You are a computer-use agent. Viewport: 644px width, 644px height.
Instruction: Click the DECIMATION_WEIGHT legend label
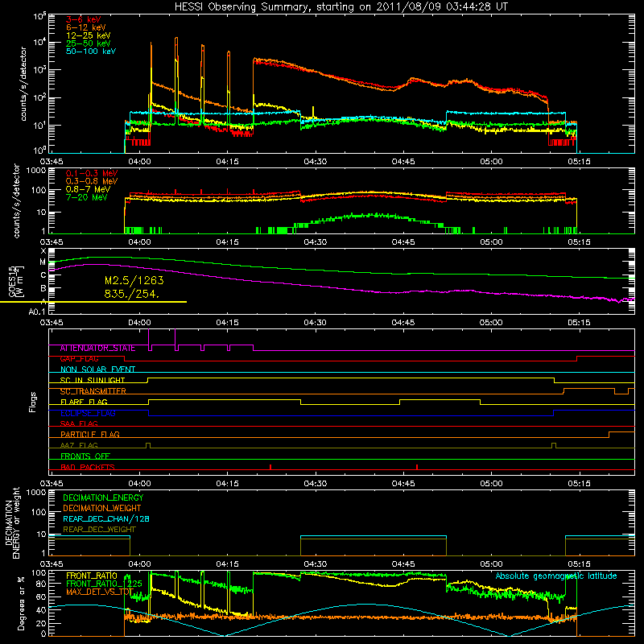tap(102, 508)
